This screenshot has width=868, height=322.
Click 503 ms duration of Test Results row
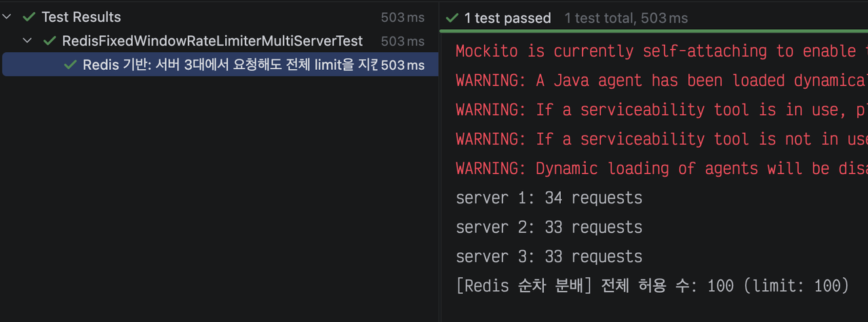(402, 17)
